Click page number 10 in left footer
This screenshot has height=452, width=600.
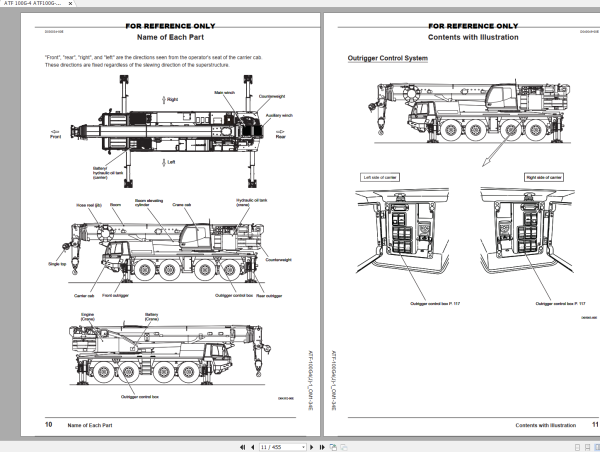pyautogui.click(x=49, y=424)
